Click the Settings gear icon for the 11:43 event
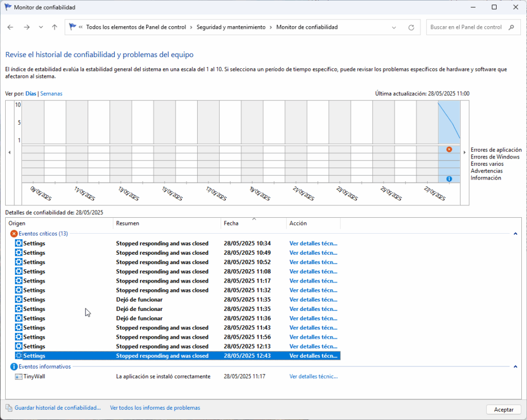 [19, 327]
